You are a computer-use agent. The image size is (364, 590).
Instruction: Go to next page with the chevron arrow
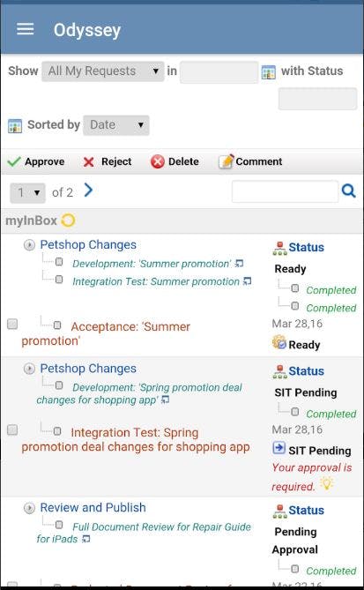click(88, 190)
